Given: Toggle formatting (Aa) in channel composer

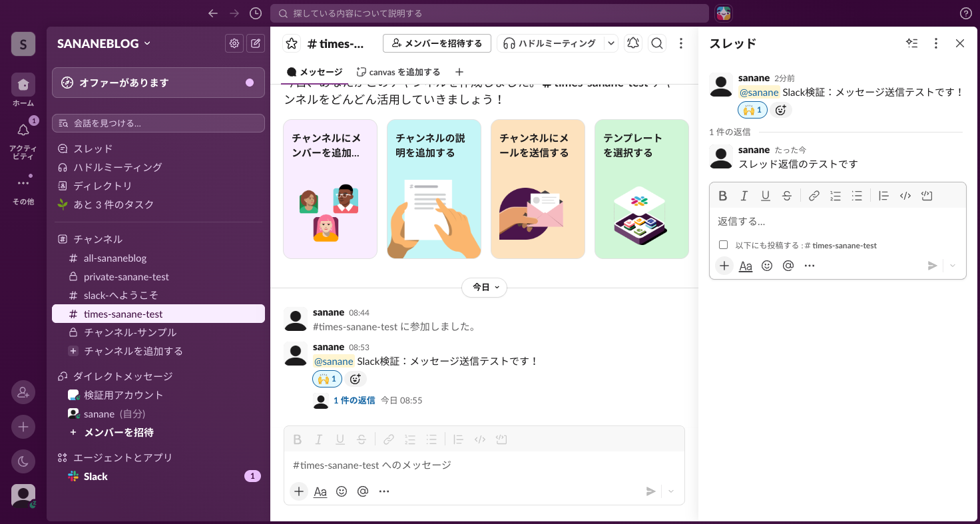Looking at the screenshot, I should click(x=320, y=491).
